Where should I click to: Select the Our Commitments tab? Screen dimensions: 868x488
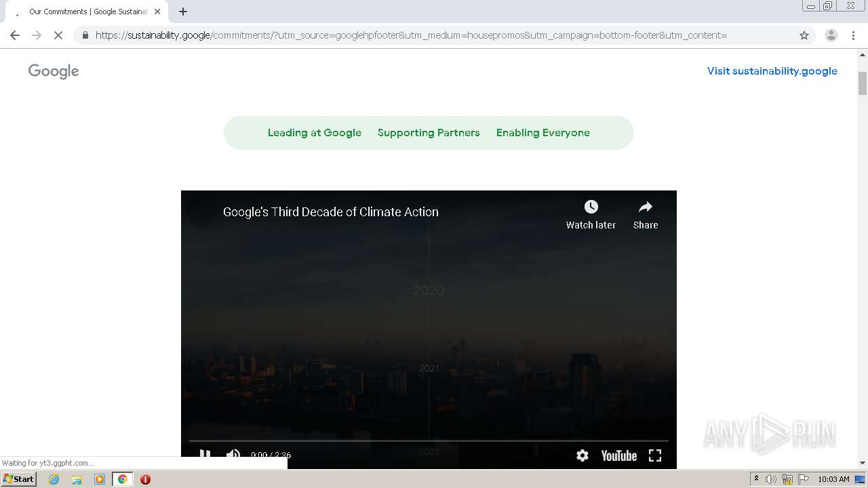86,12
